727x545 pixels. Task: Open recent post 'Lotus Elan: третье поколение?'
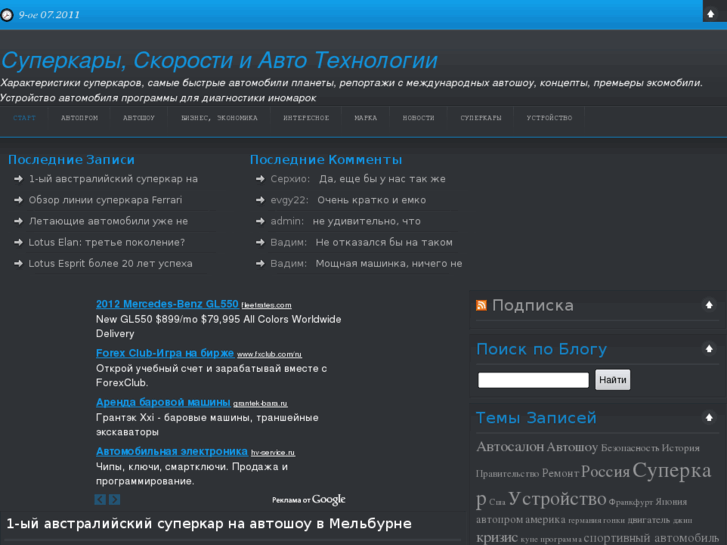pyautogui.click(x=107, y=242)
